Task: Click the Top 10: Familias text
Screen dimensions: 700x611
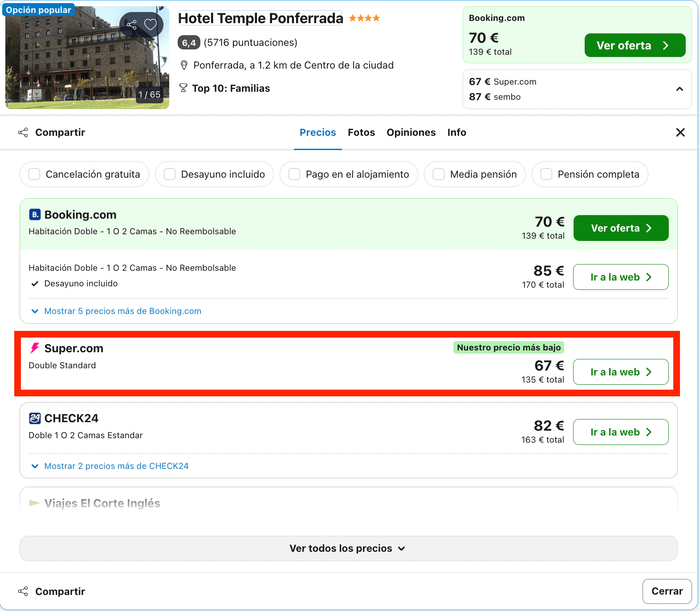Action: [x=231, y=88]
